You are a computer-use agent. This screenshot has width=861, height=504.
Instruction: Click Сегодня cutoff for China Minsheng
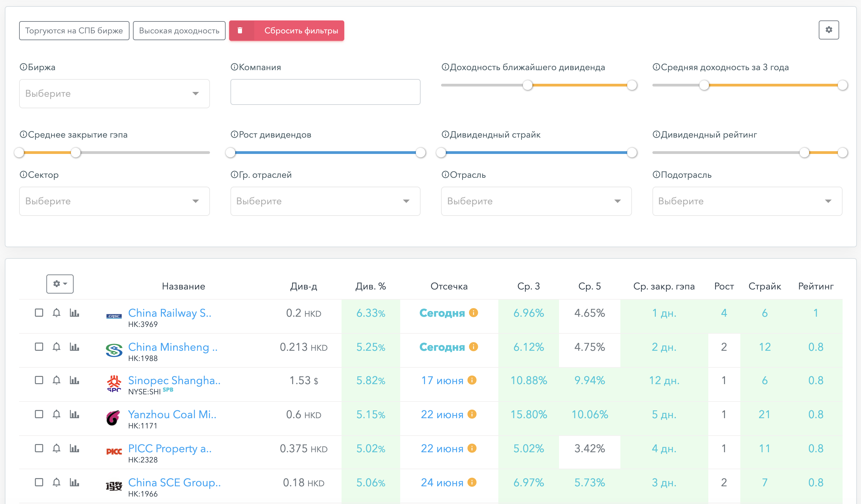coord(442,347)
